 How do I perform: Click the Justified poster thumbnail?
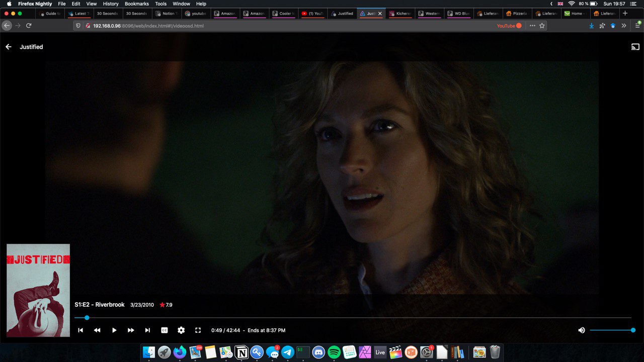click(38, 290)
